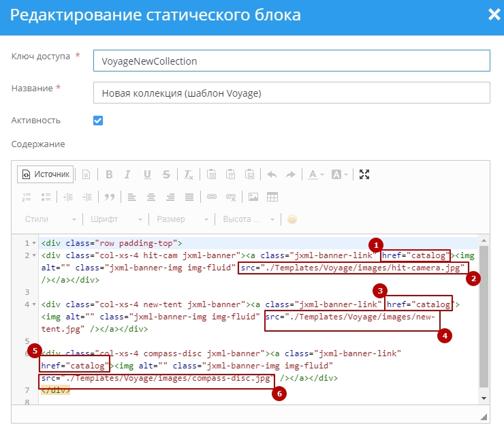Viewport: 504px width, 427px height.
Task: Open the Стили dropdown
Action: click(50, 219)
